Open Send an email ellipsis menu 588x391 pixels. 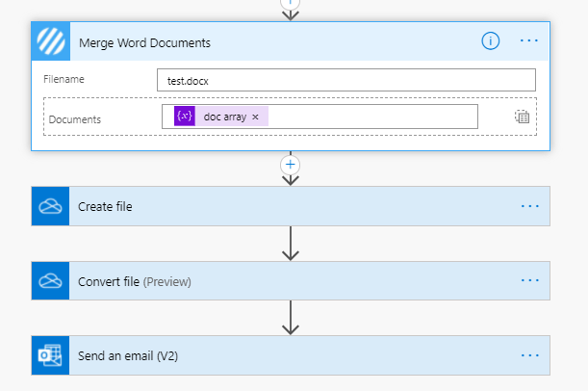529,355
